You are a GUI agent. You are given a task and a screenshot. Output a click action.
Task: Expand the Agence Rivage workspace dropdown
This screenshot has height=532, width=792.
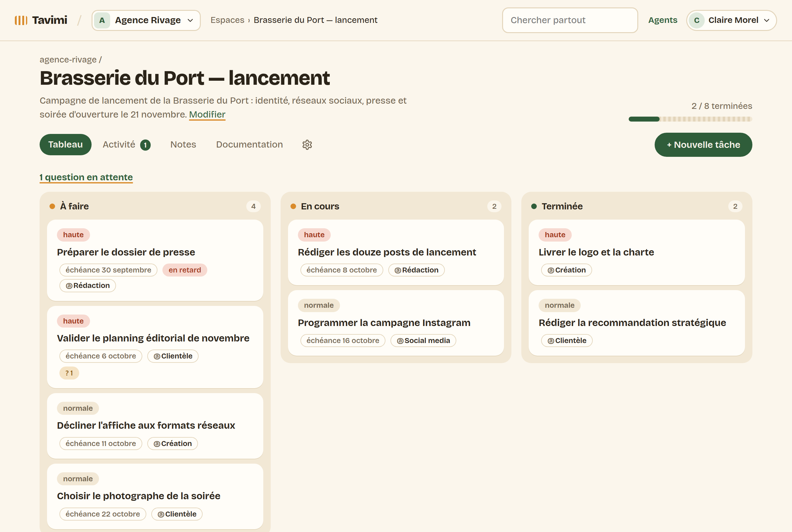click(146, 20)
